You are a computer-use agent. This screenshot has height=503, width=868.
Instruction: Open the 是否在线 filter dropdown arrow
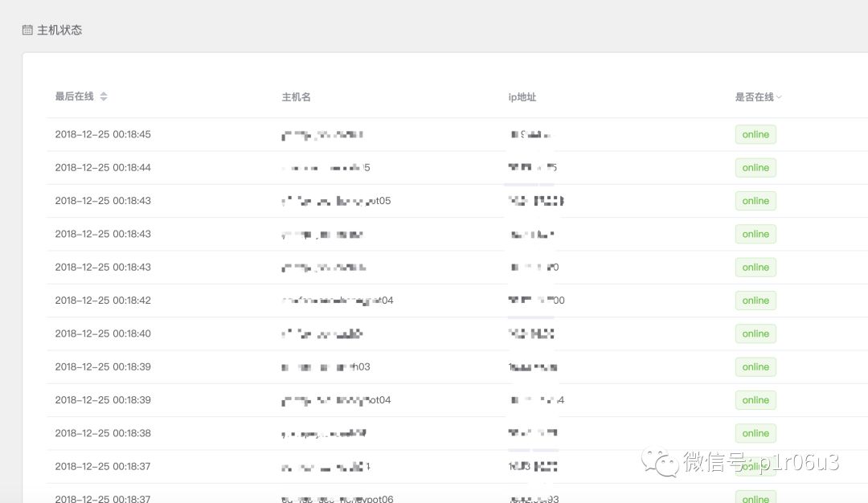[779, 97]
